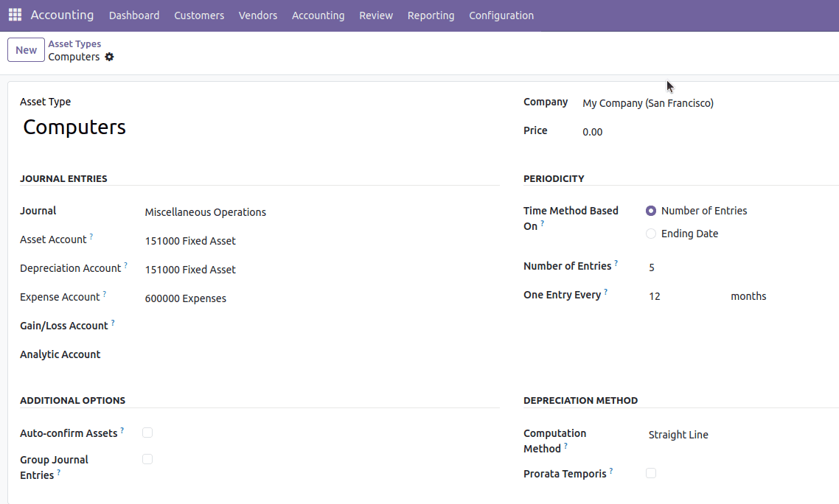Viewport: 839px width, 504px height.
Task: Show help tooltip for Expense Account
Action: [x=105, y=294]
